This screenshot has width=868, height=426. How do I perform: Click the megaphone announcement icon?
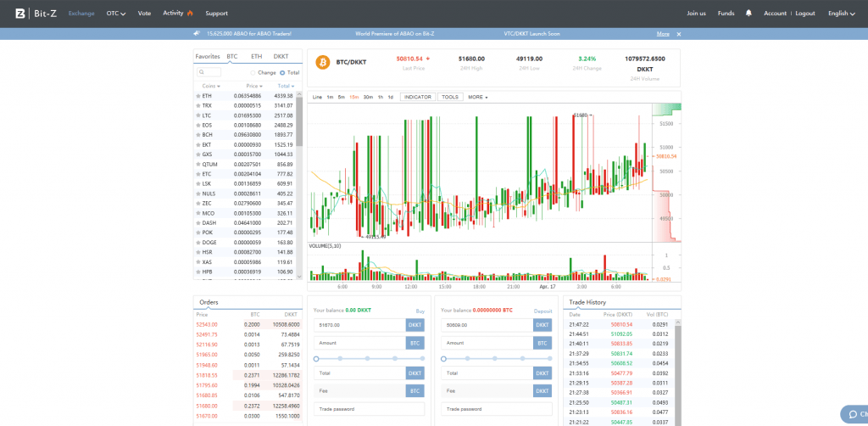point(197,34)
